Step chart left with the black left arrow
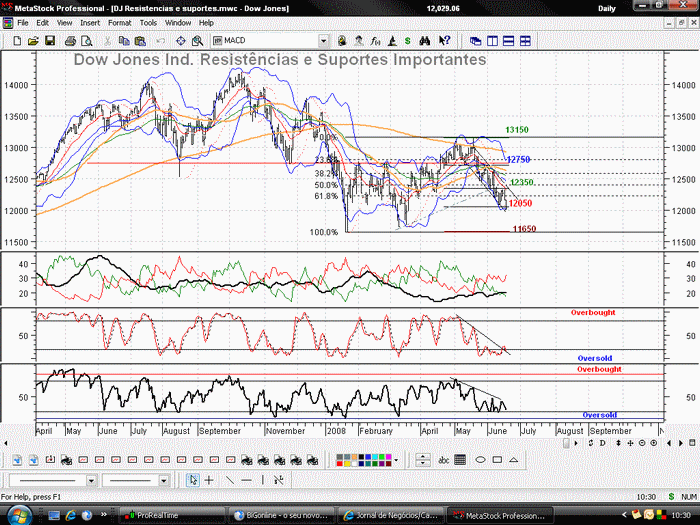The image size is (700, 525). coord(669,443)
